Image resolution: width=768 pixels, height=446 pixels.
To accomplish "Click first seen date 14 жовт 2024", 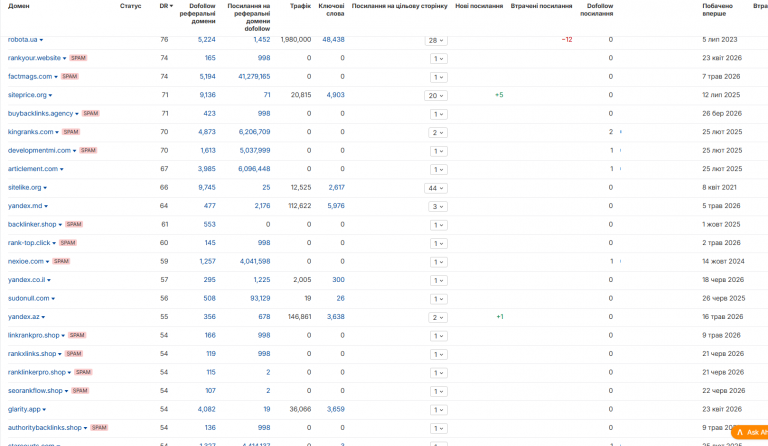I will [x=723, y=261].
